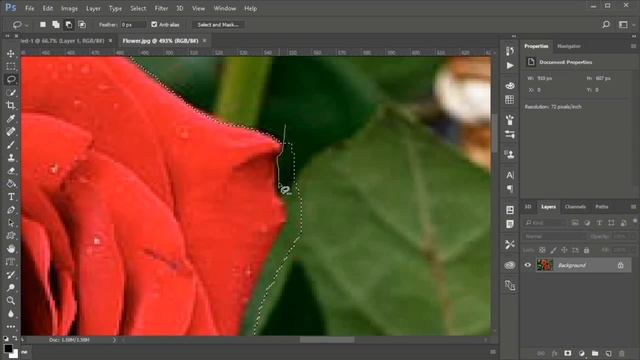Select the Zoom tool
This screenshot has height=360, width=640.
tap(11, 301)
